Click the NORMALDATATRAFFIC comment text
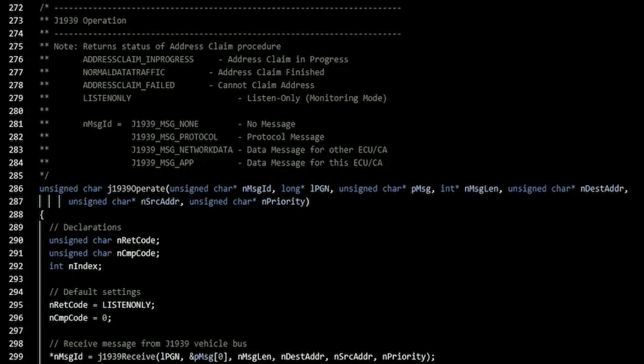 pyautogui.click(x=124, y=72)
